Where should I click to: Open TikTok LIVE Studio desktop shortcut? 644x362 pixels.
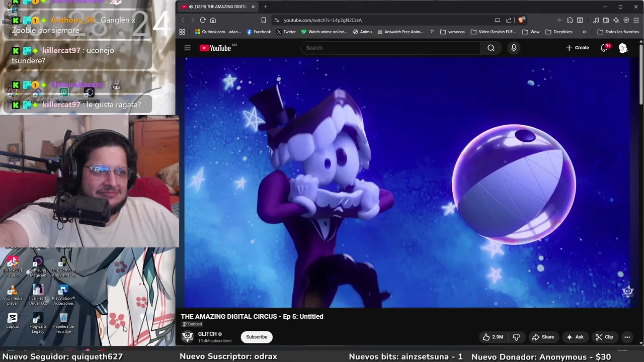point(13,266)
